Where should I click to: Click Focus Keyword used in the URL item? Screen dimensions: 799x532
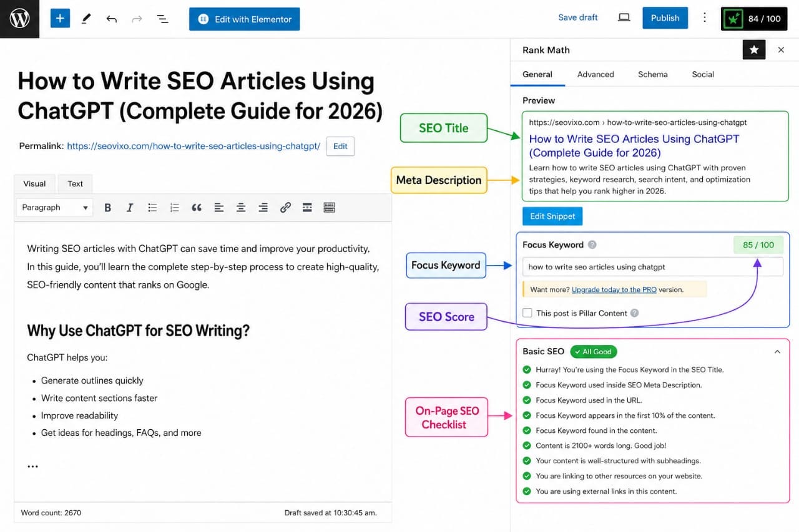[589, 400]
